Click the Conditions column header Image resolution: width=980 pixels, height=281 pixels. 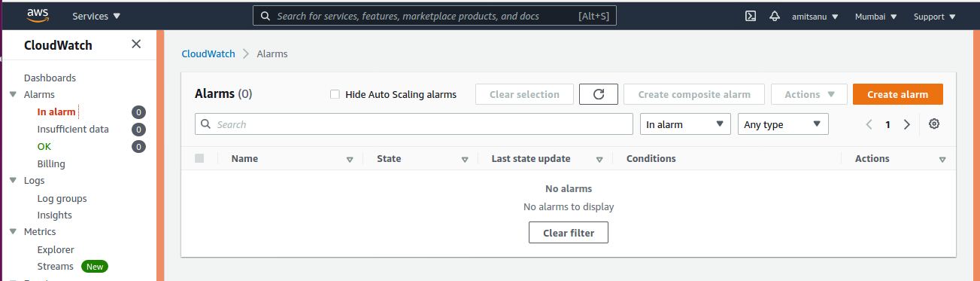tap(651, 159)
